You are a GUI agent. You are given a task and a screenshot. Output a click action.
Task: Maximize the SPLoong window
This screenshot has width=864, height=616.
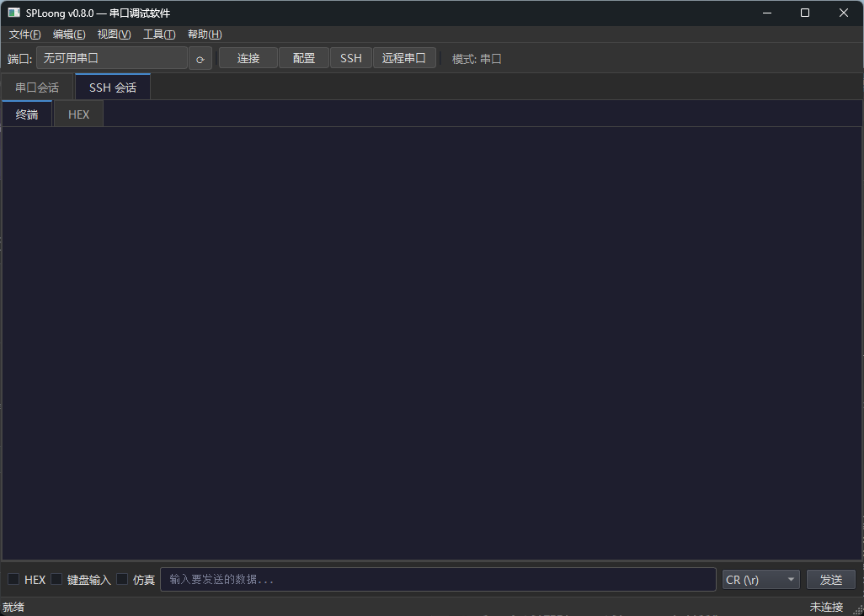click(x=805, y=13)
